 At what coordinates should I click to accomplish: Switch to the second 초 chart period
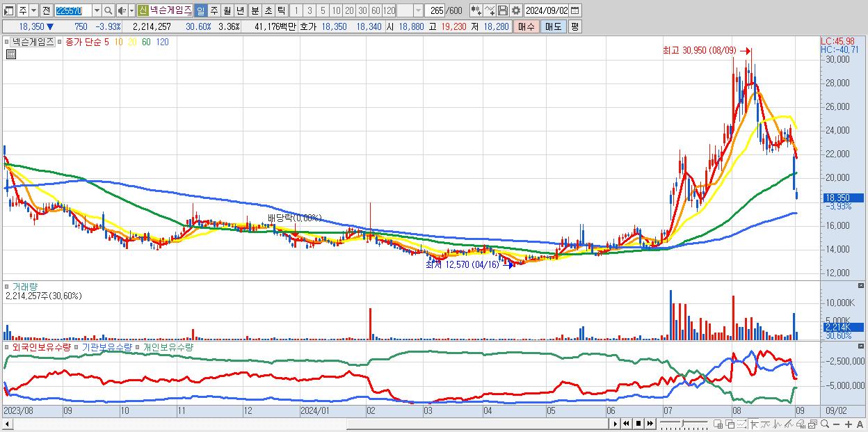click(268, 10)
